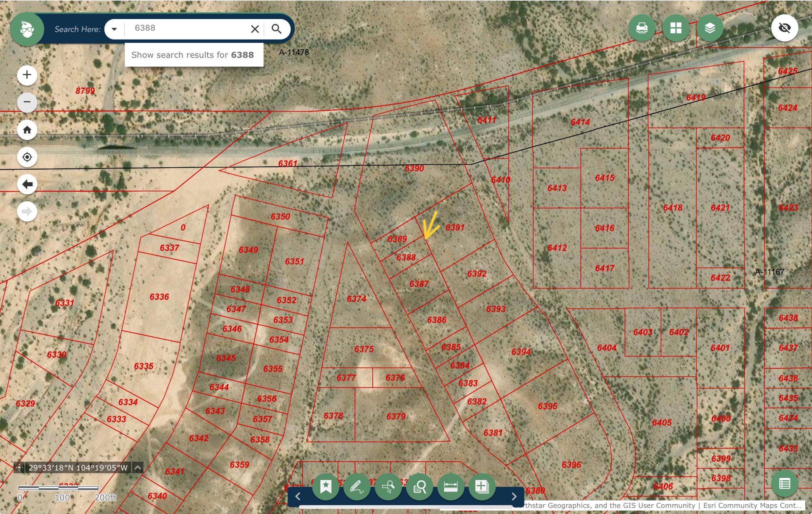Click parcel label 6374
The height and width of the screenshot is (514, 812).
pyautogui.click(x=356, y=299)
